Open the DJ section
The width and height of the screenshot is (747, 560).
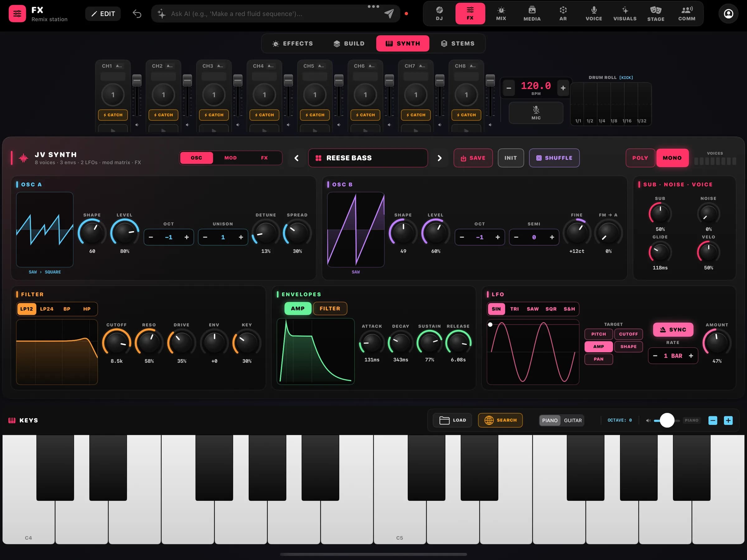tap(439, 13)
